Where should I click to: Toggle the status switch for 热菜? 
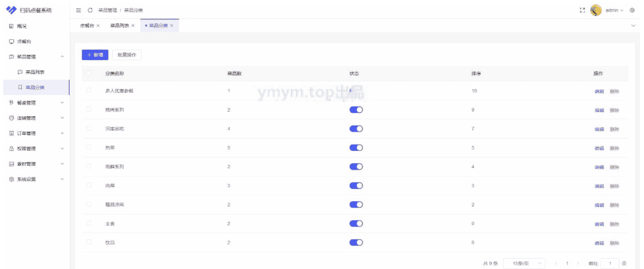[356, 148]
